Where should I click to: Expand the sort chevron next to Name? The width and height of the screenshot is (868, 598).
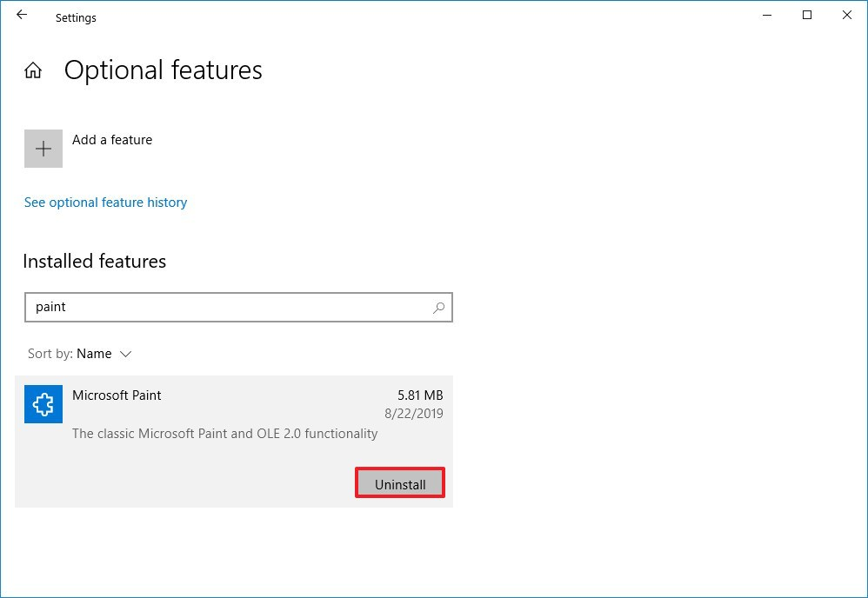pos(125,355)
